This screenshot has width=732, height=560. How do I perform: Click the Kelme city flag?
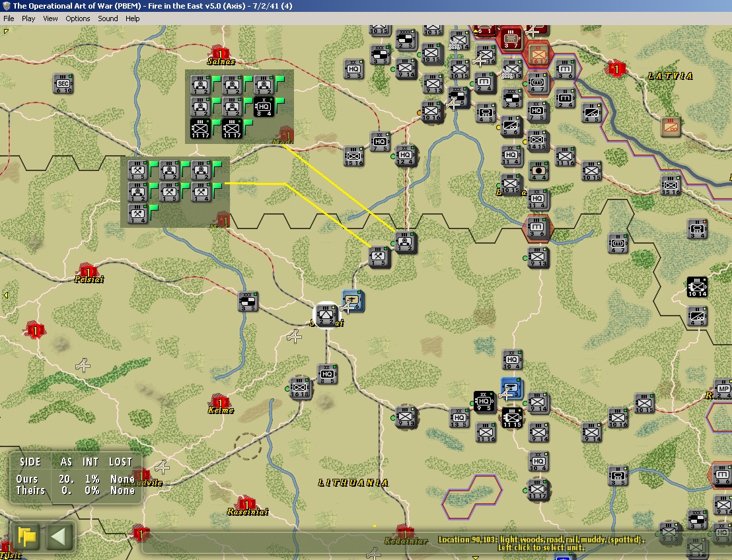(x=219, y=402)
